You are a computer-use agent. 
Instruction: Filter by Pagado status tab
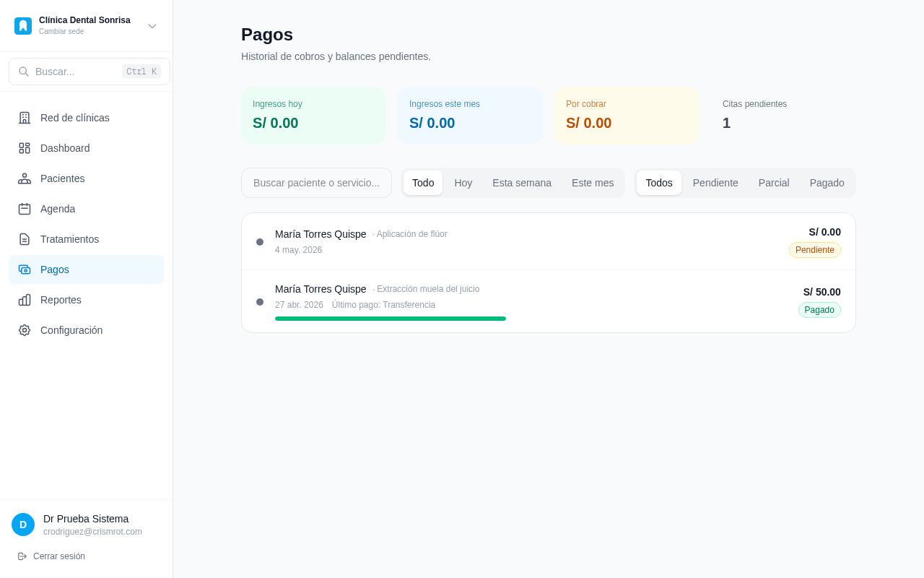coord(827,183)
